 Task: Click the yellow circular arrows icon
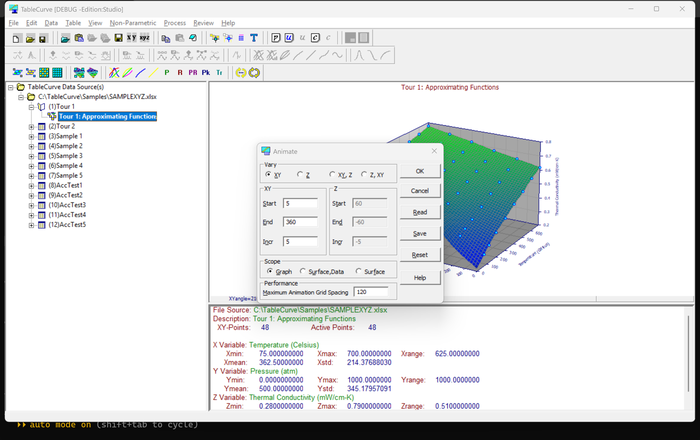pyautogui.click(x=254, y=72)
